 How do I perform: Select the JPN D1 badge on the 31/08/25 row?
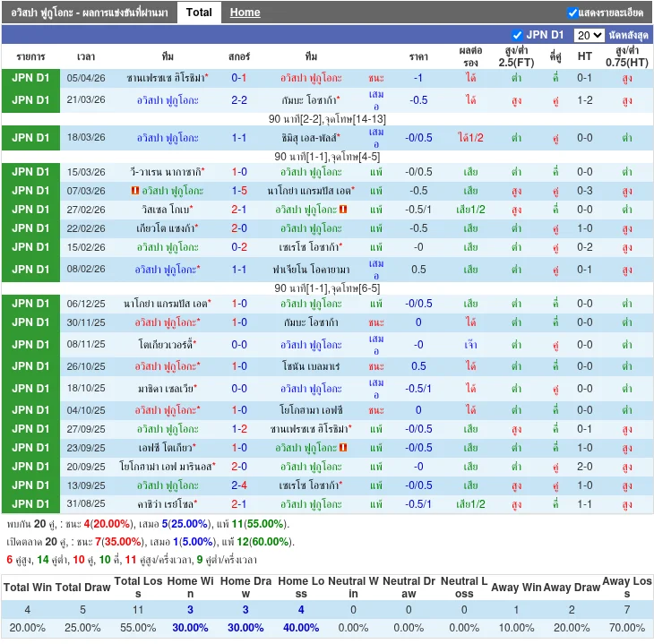click(30, 504)
